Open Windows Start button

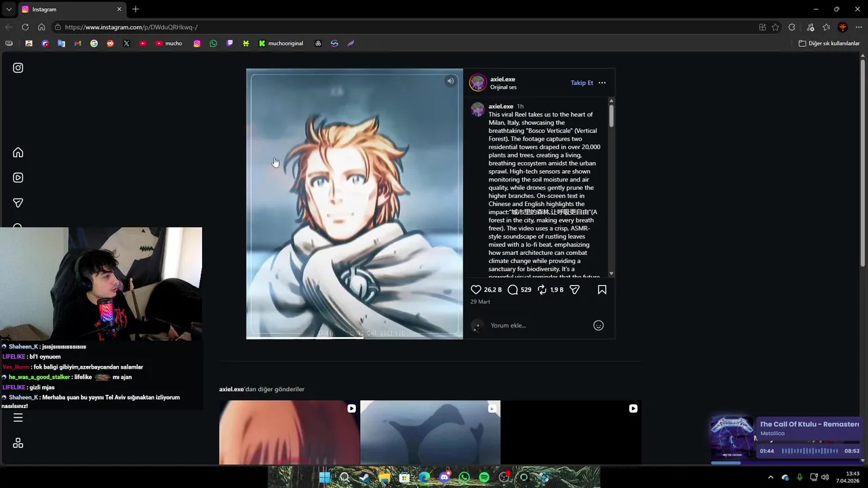pyautogui.click(x=324, y=477)
